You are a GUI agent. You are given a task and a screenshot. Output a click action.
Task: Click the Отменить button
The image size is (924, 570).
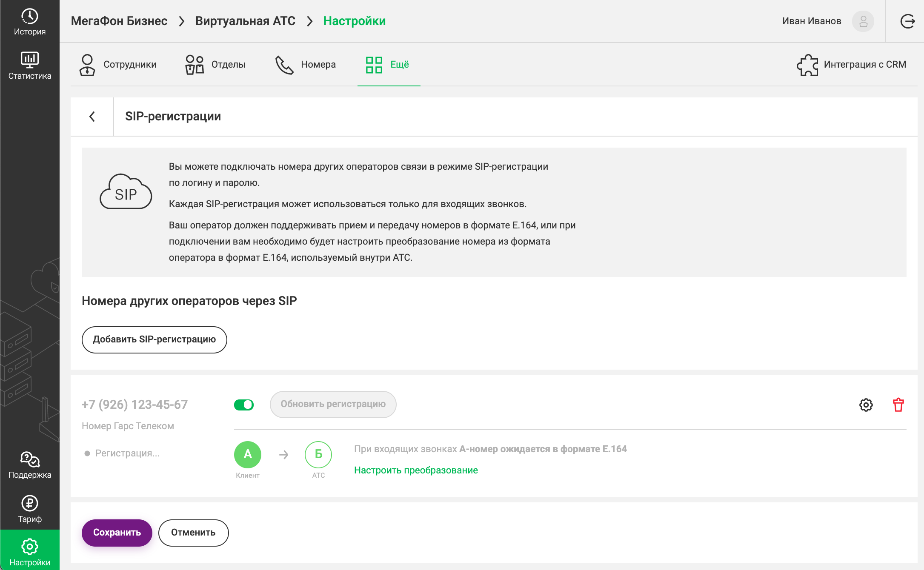[193, 533]
